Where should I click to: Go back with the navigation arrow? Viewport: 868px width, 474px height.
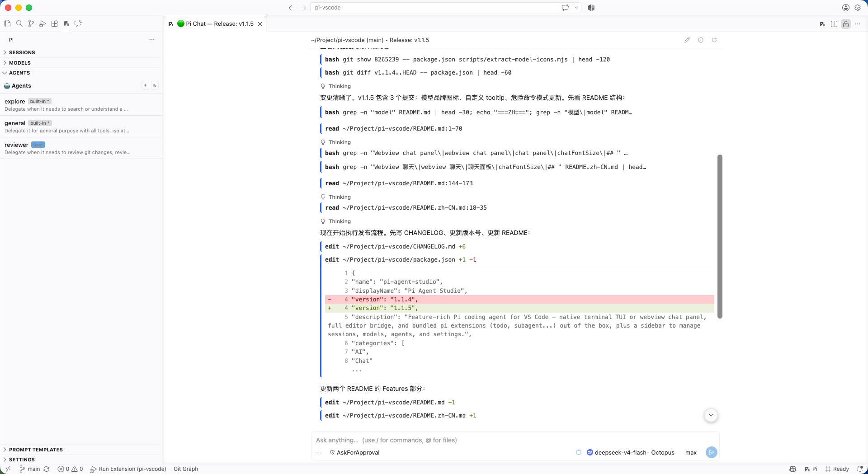[x=292, y=8]
